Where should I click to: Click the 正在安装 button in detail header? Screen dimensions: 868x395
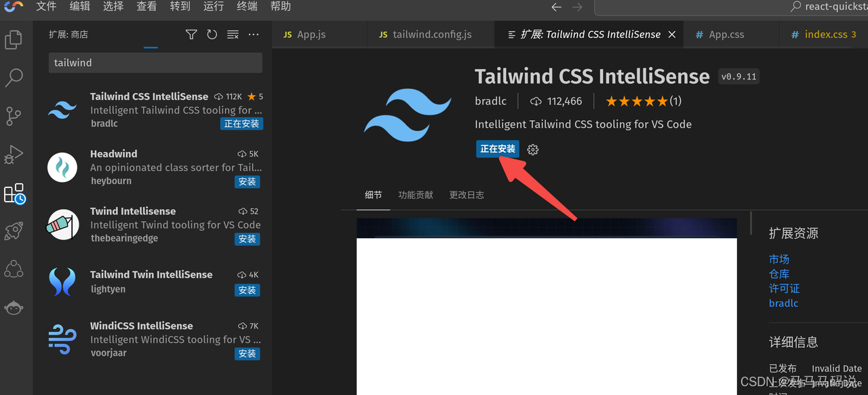click(498, 149)
